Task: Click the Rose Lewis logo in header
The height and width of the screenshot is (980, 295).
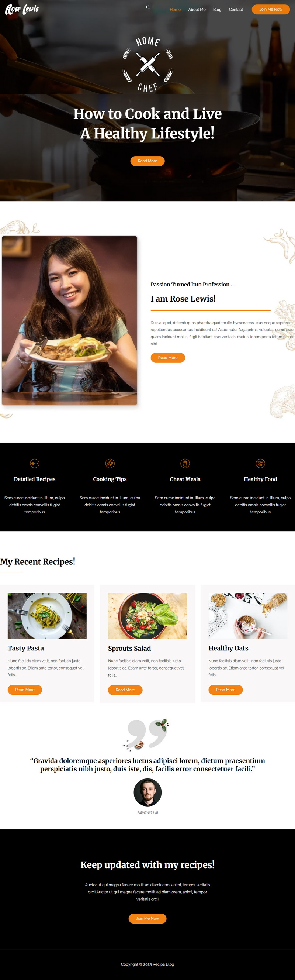Action: (x=22, y=9)
